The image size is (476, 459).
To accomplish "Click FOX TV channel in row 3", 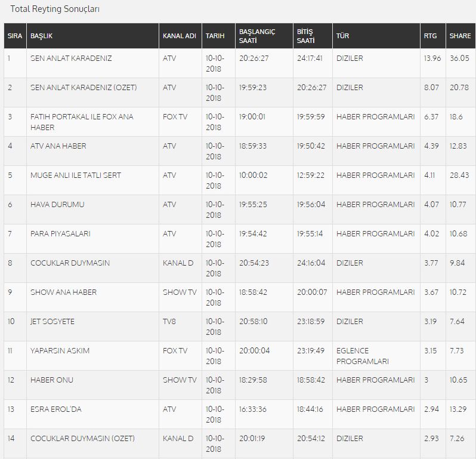I will pos(175,116).
